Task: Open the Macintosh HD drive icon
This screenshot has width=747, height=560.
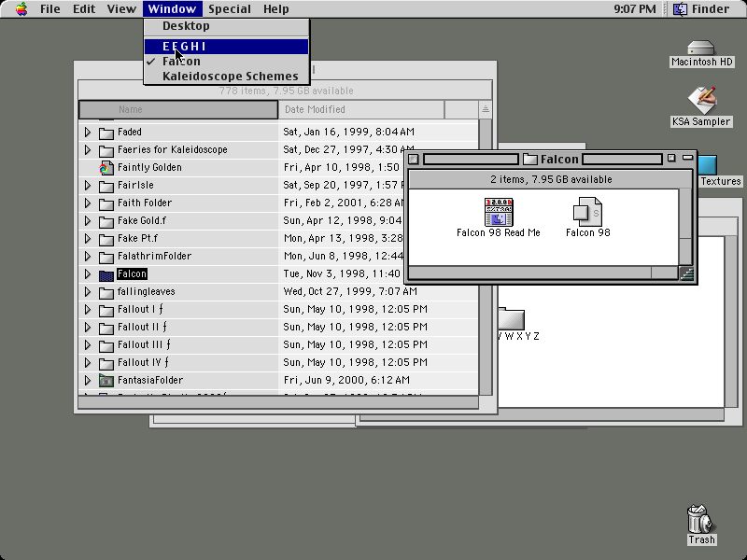Action: click(701, 49)
